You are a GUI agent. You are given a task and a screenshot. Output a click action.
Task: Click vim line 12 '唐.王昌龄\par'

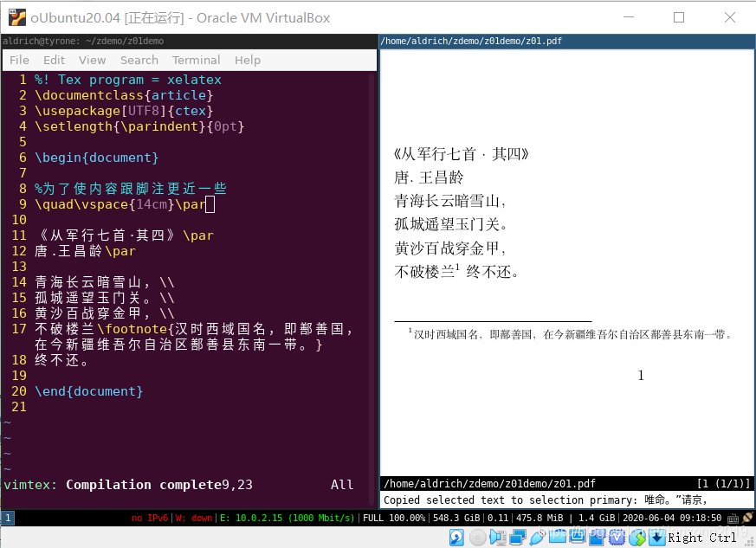[x=86, y=251]
